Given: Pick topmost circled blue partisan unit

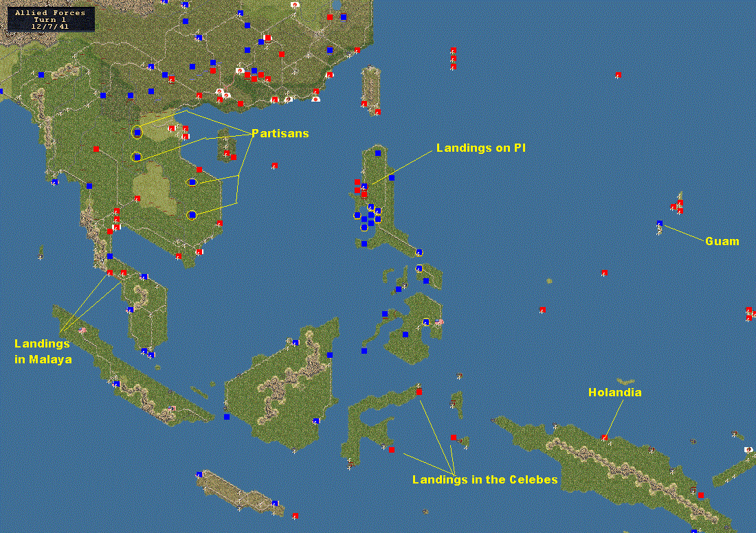Looking at the screenshot, I should [x=137, y=132].
